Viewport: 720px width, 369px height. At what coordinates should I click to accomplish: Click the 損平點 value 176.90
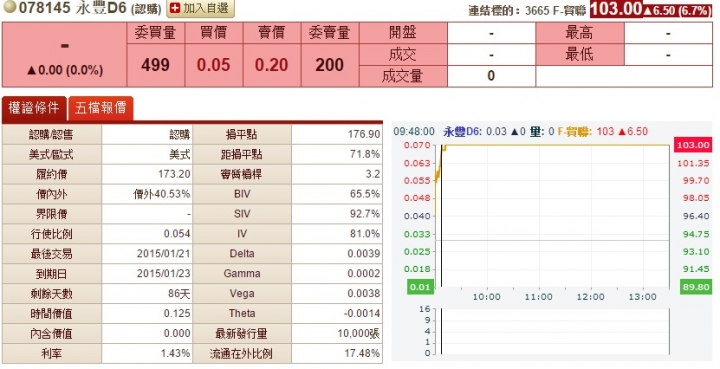(364, 134)
